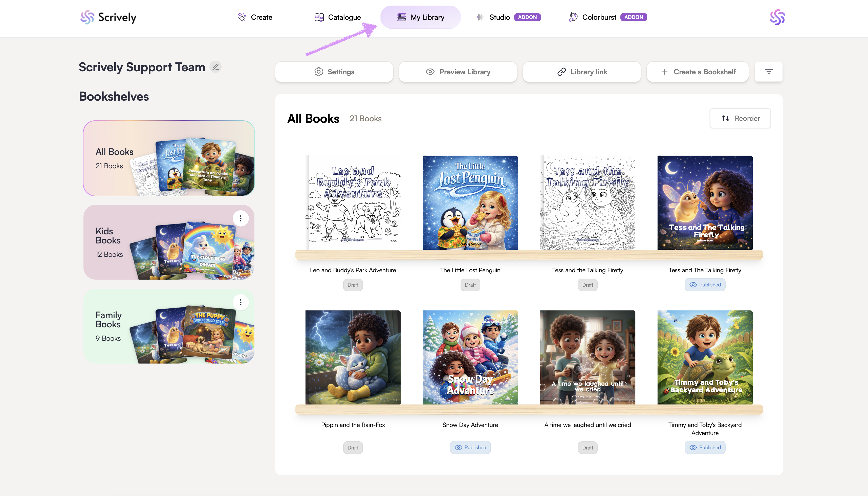Screen dimensions: 868x496
Task: Toggle Published status on Snow Day Adventure
Action: (470, 447)
